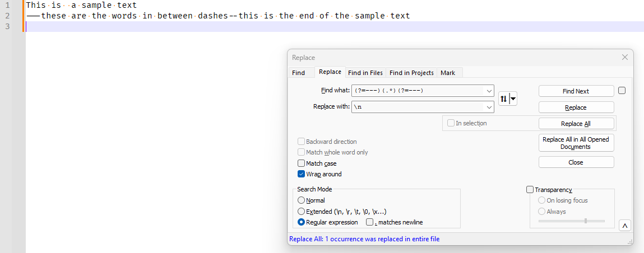Open the arrow menu beside the swap icon

[x=513, y=99]
